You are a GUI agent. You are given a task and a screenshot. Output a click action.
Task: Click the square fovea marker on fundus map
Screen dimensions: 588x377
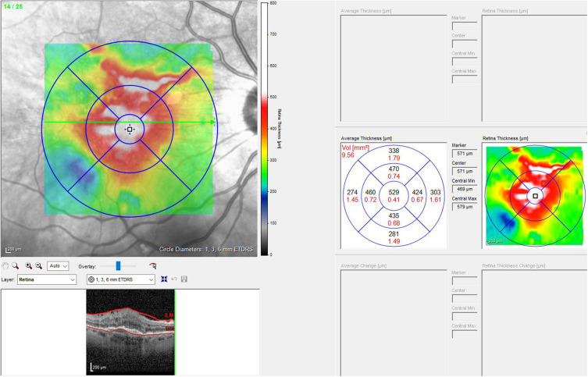coord(130,129)
